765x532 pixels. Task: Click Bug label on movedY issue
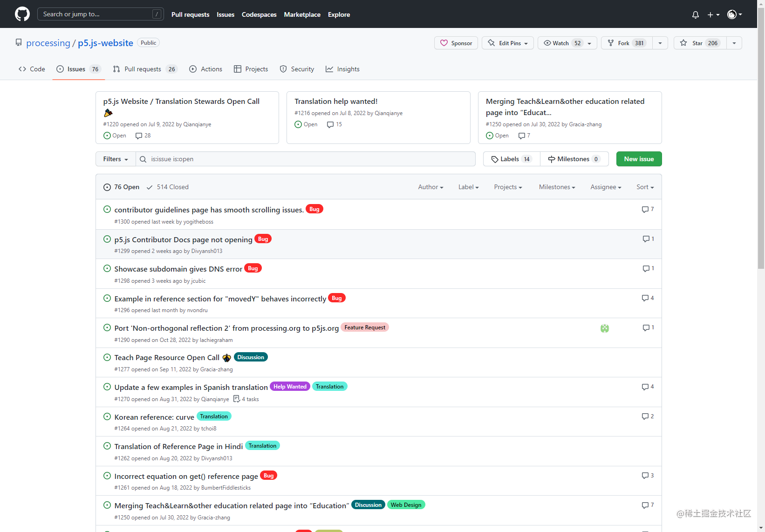point(337,298)
